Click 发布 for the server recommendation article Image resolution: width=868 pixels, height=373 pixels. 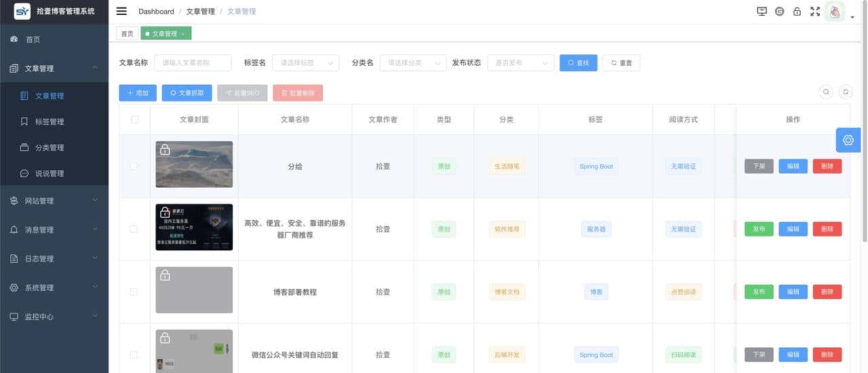point(759,229)
